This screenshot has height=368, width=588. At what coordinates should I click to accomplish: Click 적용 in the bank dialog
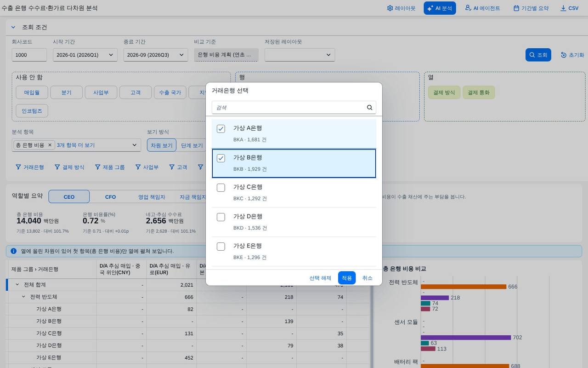pyautogui.click(x=347, y=278)
